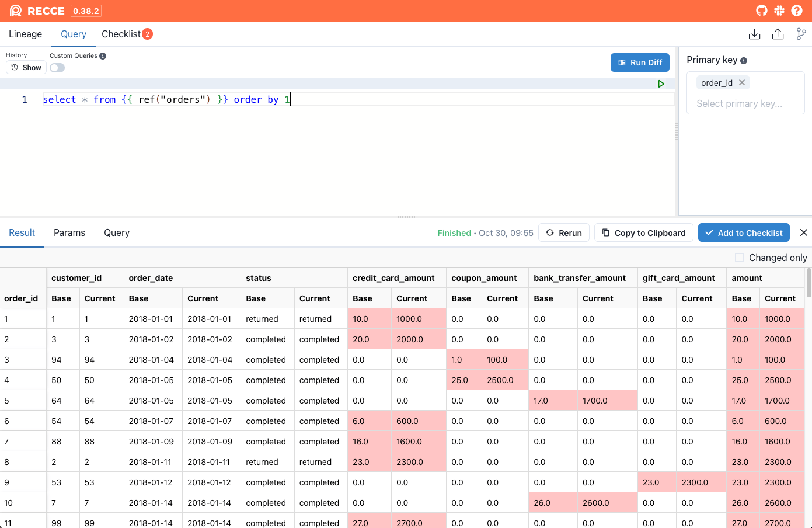Click gift card current cell 2300.0
The image size is (812, 528).
(x=701, y=482)
